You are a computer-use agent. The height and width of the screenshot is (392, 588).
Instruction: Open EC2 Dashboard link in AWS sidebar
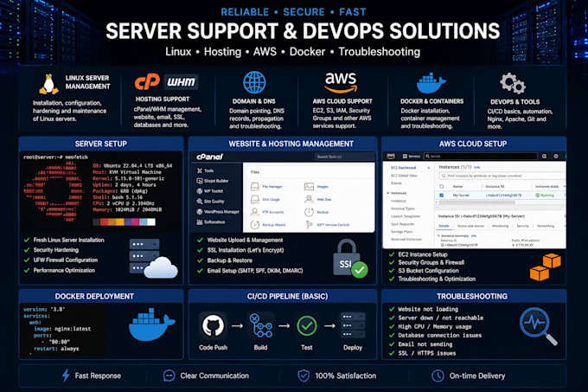[404, 168]
